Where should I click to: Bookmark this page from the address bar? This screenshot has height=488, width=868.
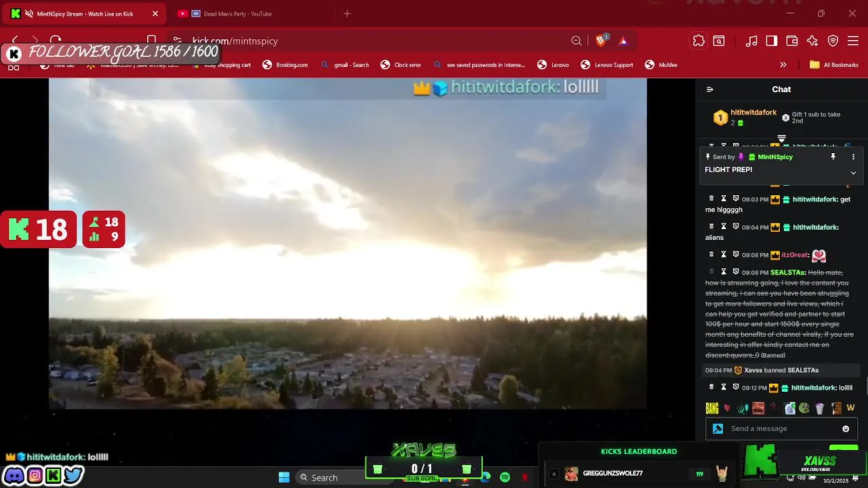152,41
